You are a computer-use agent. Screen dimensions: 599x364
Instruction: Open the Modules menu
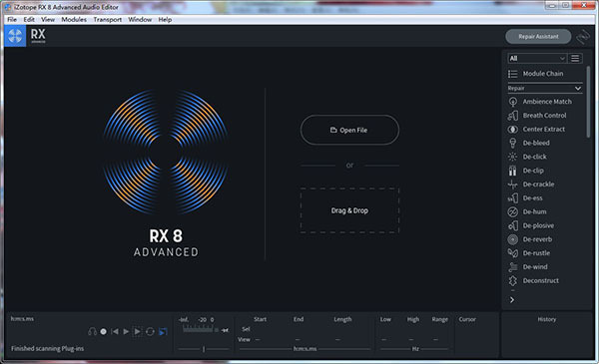point(74,20)
